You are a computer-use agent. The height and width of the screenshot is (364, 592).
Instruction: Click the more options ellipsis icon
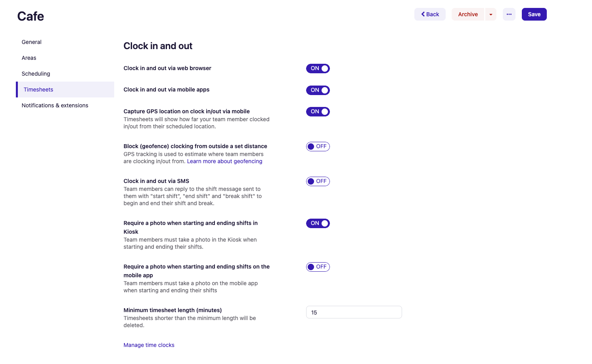[x=509, y=14]
